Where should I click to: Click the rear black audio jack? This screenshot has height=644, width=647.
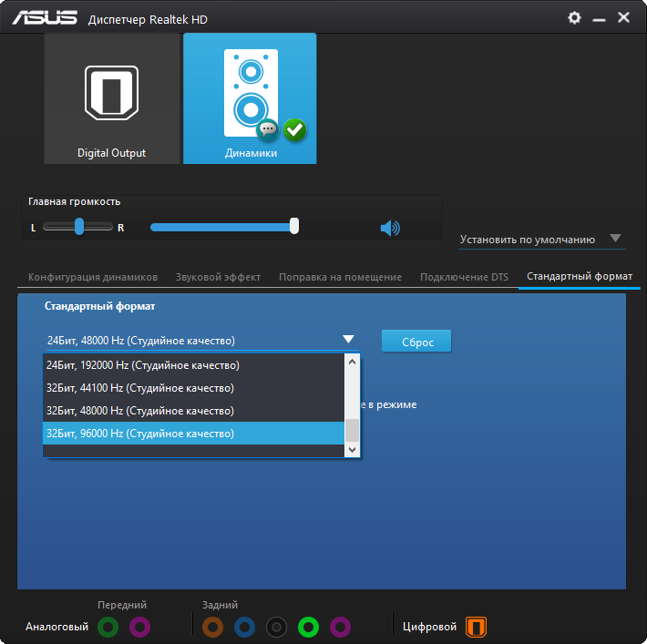point(276,627)
